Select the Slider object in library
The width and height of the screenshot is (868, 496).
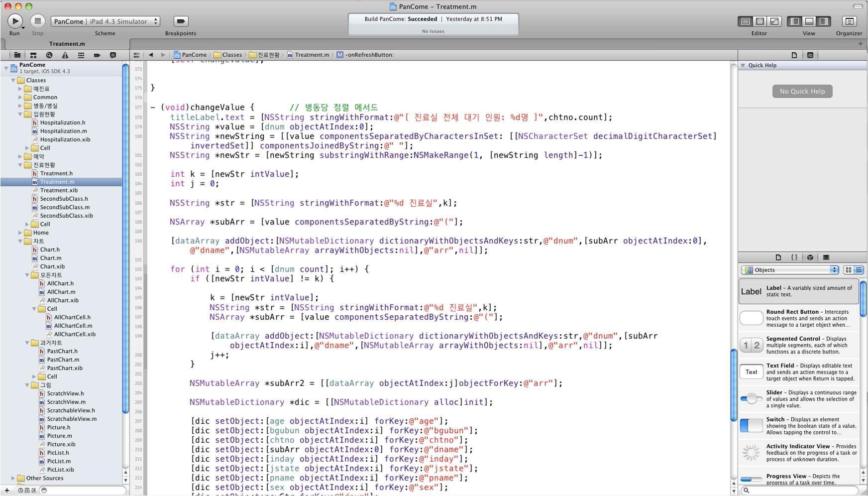tap(798, 399)
